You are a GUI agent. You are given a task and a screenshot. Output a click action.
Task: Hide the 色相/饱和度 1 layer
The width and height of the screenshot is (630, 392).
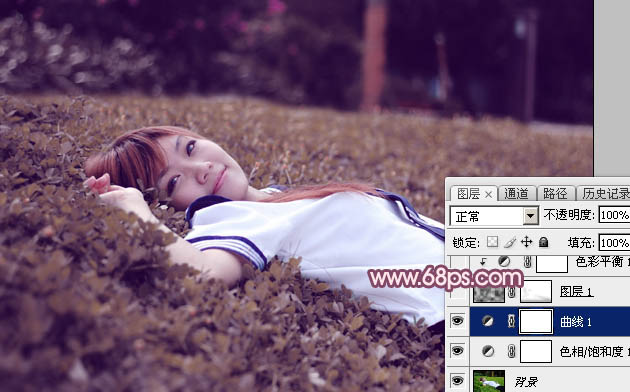click(x=458, y=351)
